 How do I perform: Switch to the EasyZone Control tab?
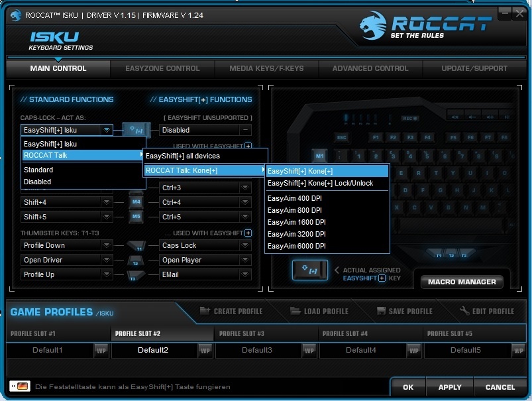pyautogui.click(x=162, y=68)
